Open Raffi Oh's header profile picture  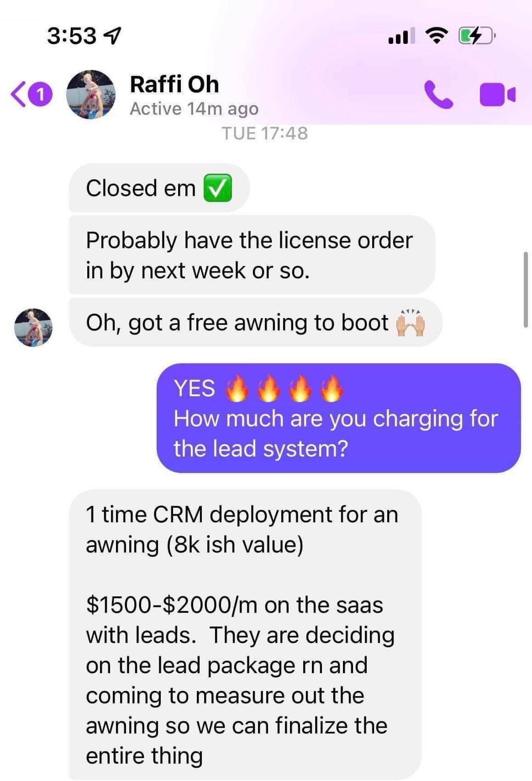91,94
